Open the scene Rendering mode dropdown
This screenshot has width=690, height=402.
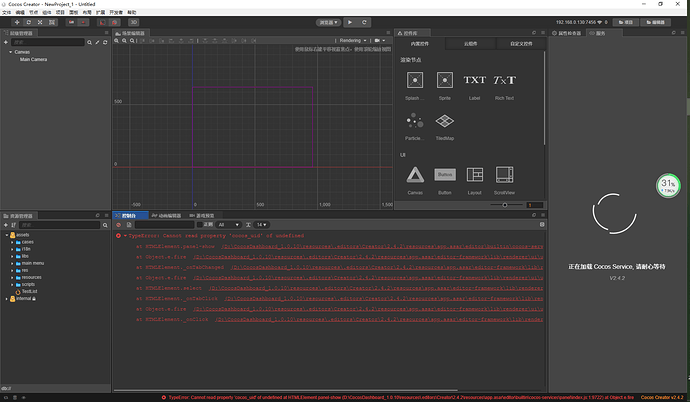click(x=353, y=40)
